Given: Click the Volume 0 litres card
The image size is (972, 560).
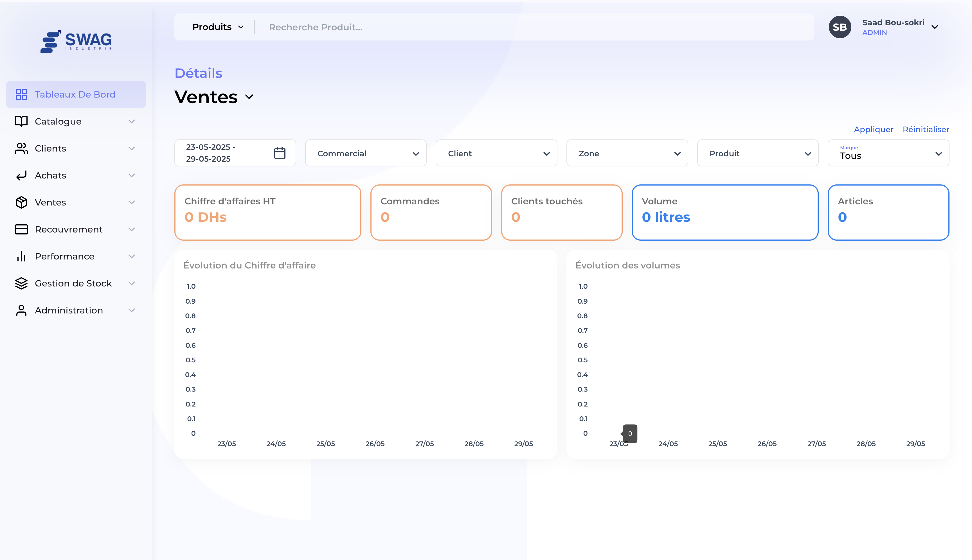Looking at the screenshot, I should (724, 212).
